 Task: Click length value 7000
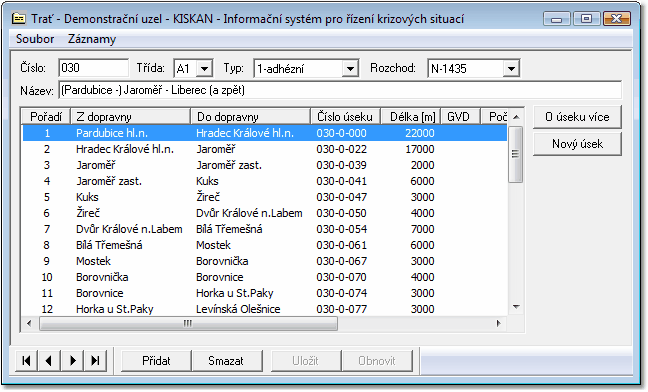422,229
